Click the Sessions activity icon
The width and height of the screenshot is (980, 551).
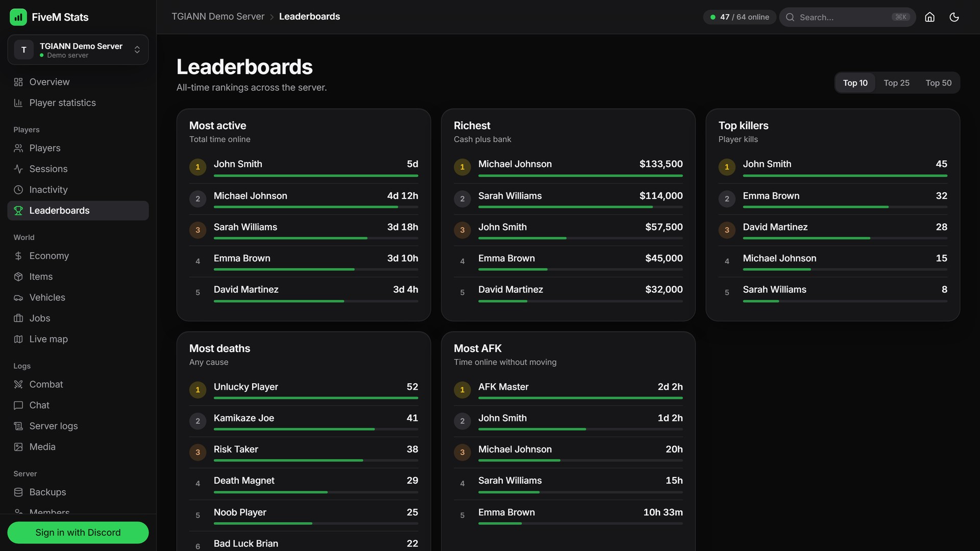18,169
